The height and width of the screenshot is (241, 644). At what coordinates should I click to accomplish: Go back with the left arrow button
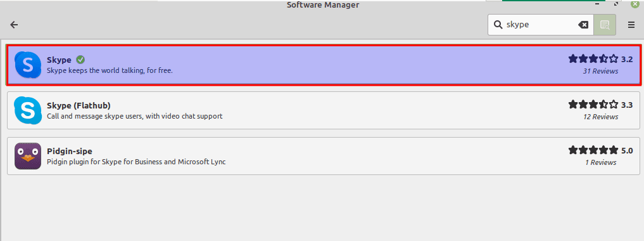14,25
